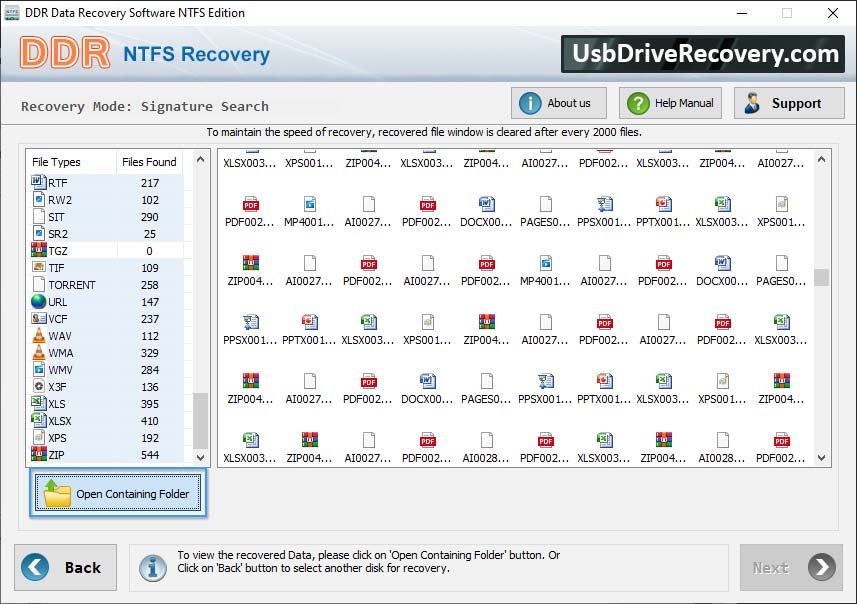
Task: Click the file types list scrollbar thumb
Action: [x=201, y=420]
